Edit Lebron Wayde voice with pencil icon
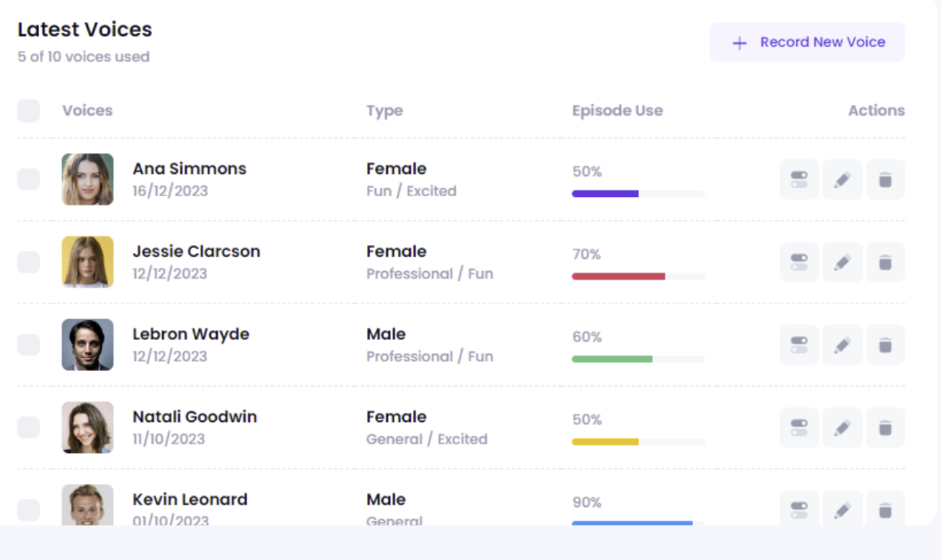Viewport: 941px width, 560px height. pos(842,345)
